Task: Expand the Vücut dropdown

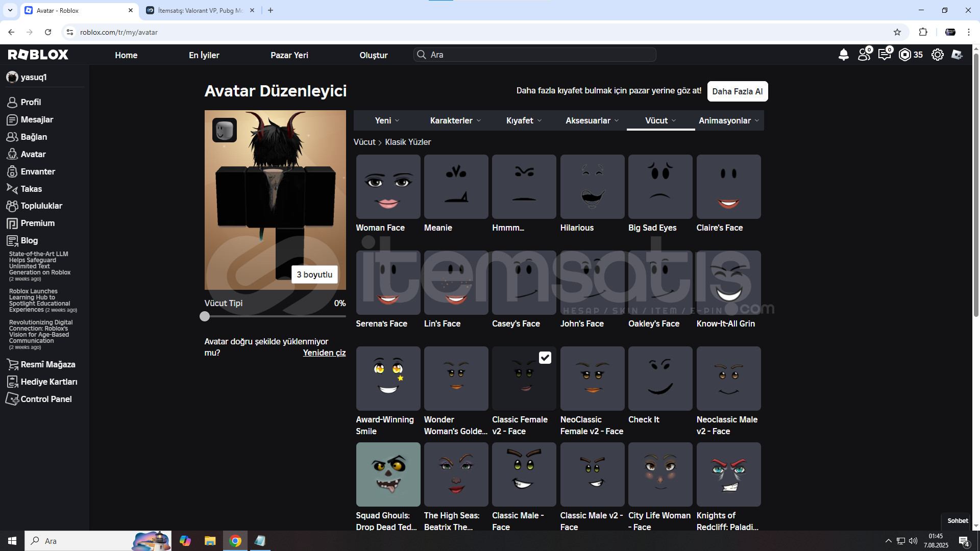Action: pos(660,120)
